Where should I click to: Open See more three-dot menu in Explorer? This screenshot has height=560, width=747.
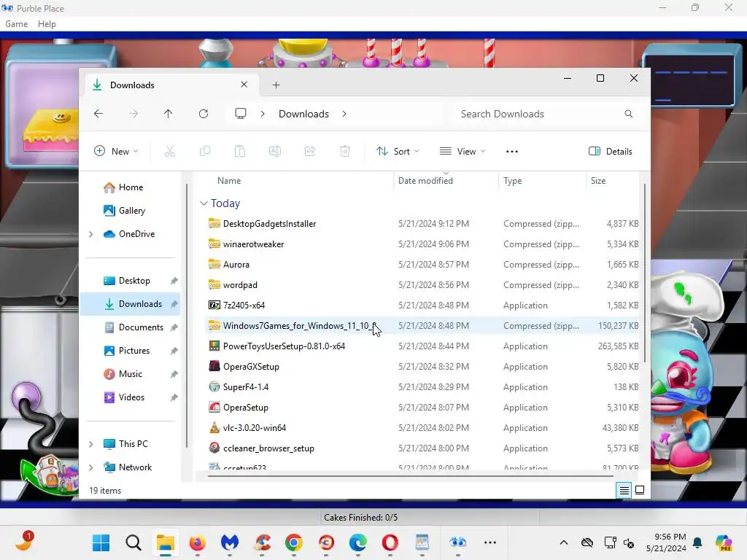(511, 152)
